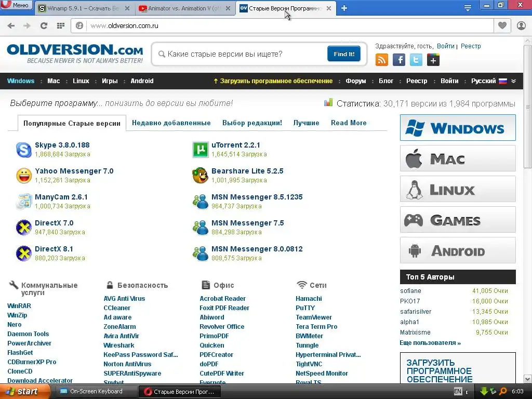Click the browser back arrow
The width and height of the screenshot is (532, 399).
(11, 26)
